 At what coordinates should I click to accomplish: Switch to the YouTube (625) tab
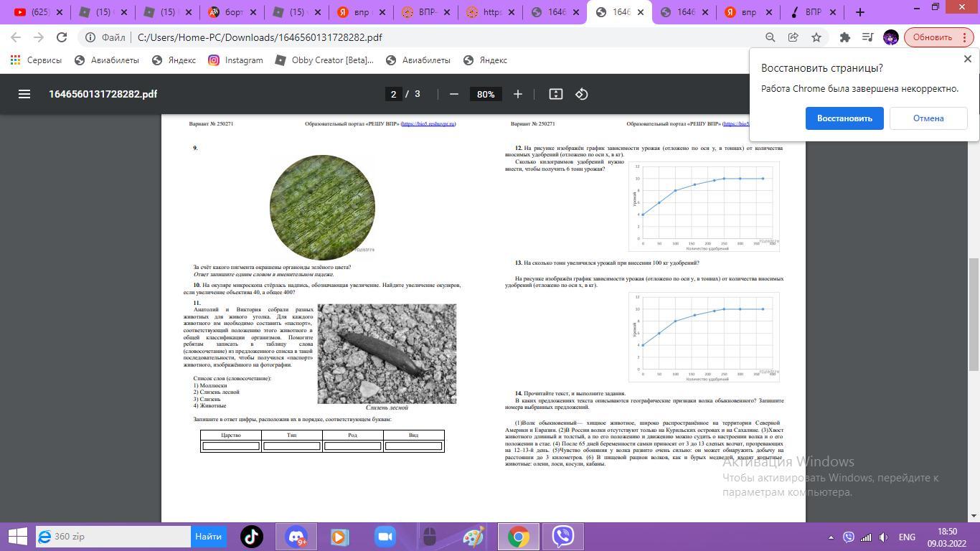pyautogui.click(x=36, y=12)
